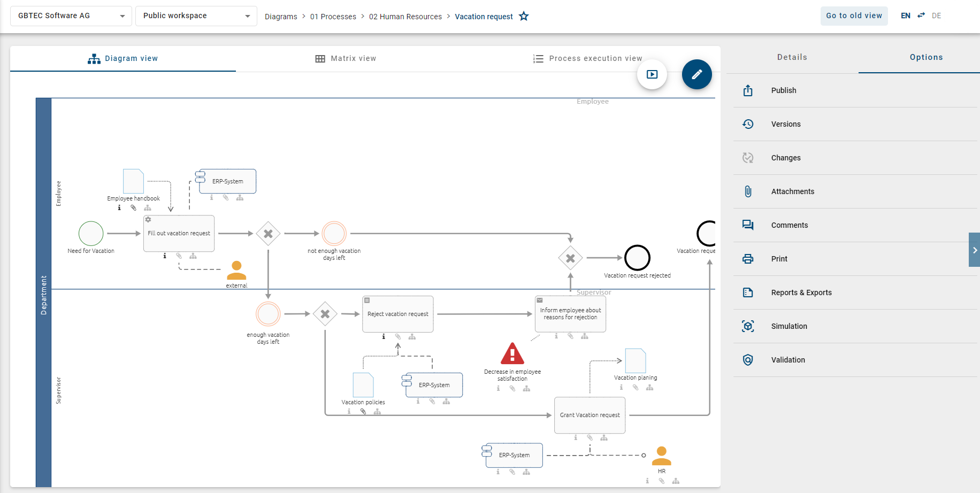Open the Attachments paperclip icon in the sidebar
The height and width of the screenshot is (493, 980).
pyautogui.click(x=748, y=191)
